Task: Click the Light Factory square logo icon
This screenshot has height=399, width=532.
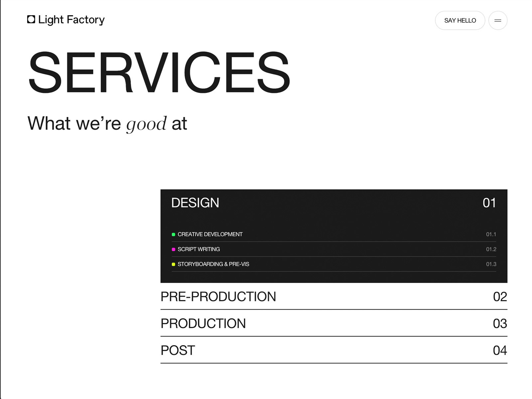Action: (31, 20)
